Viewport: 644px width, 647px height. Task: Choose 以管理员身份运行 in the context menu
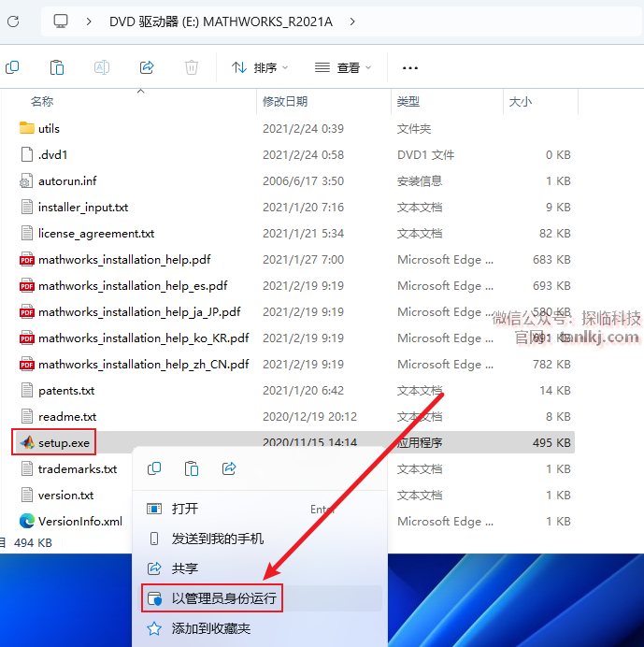[262, 597]
